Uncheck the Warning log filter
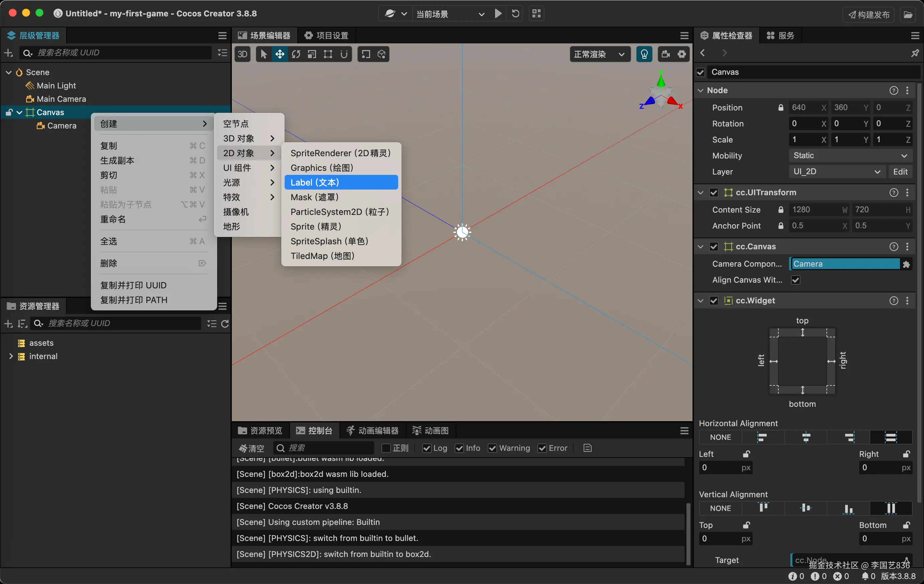924x584 pixels. [492, 448]
